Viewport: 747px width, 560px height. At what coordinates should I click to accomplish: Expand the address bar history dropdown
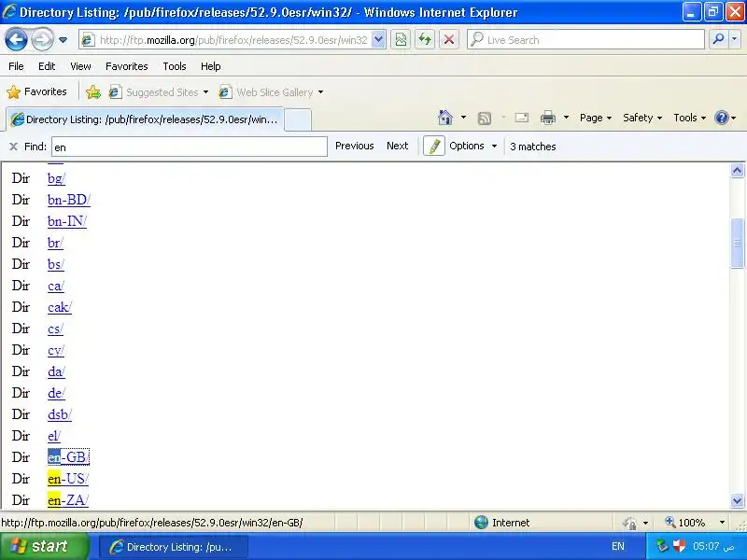coord(378,40)
